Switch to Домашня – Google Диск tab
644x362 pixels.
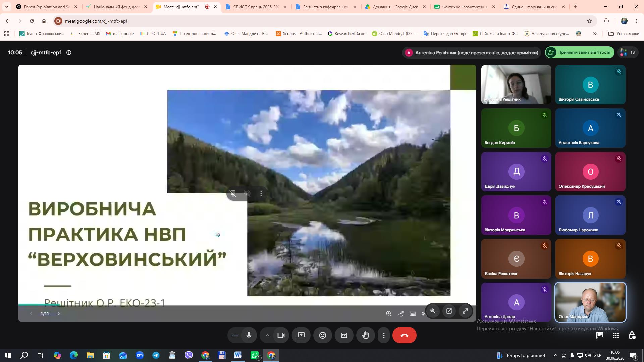(x=395, y=7)
